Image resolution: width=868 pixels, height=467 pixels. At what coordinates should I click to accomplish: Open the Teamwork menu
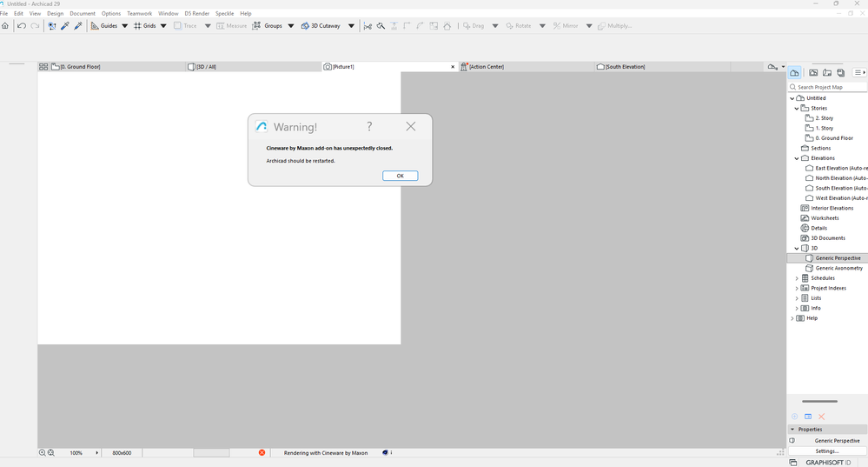coord(140,13)
